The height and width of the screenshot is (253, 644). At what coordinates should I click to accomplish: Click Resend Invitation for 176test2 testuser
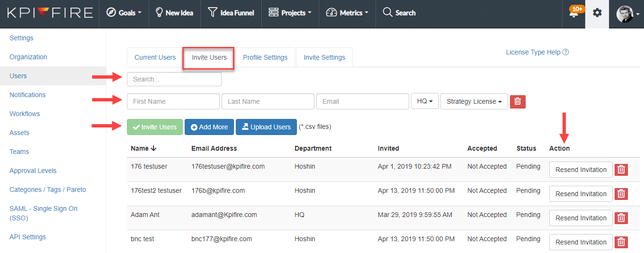coord(581,194)
